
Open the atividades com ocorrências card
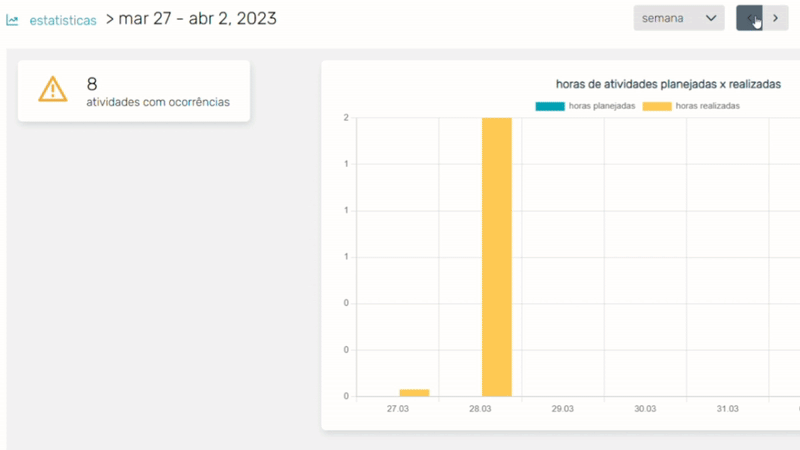click(134, 91)
